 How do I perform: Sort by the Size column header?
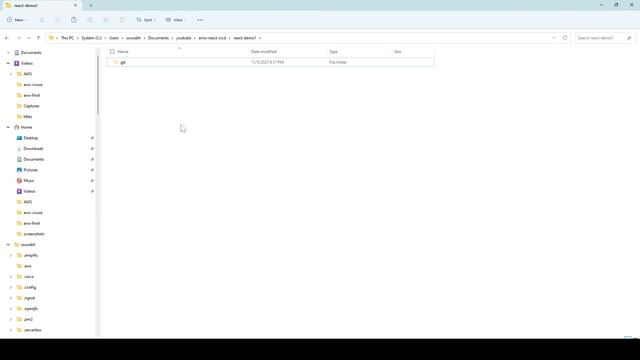398,51
